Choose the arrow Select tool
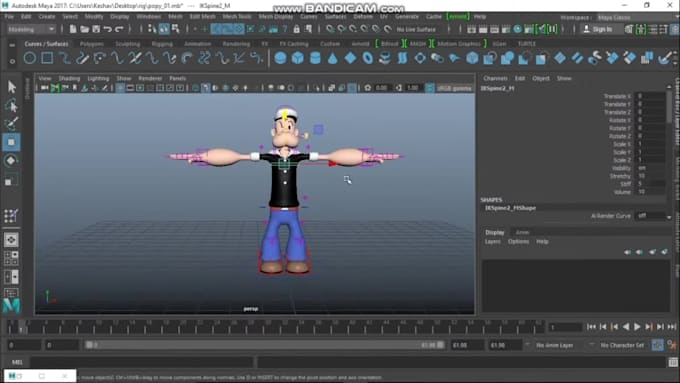Image resolution: width=680 pixels, height=383 pixels. pos(12,87)
